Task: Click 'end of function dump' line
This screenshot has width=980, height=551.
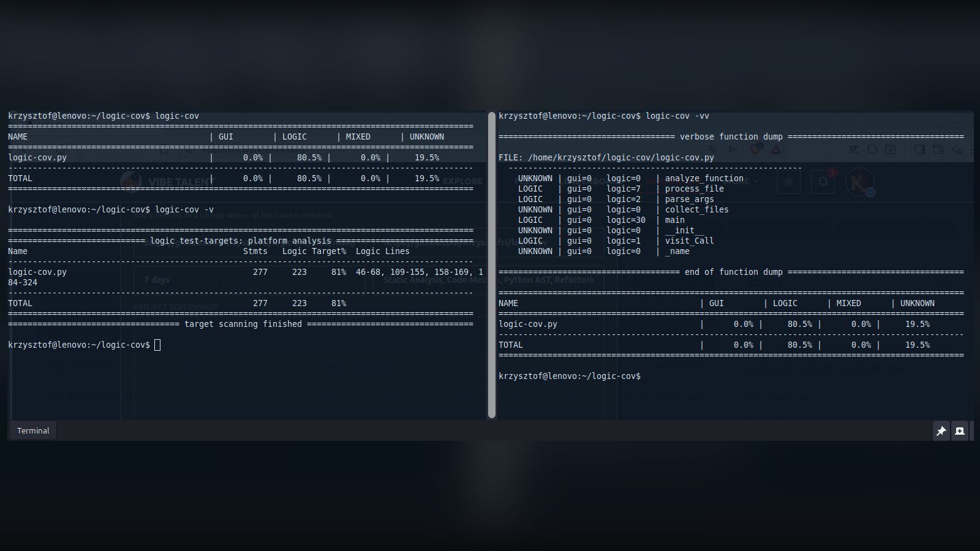Action: point(734,272)
